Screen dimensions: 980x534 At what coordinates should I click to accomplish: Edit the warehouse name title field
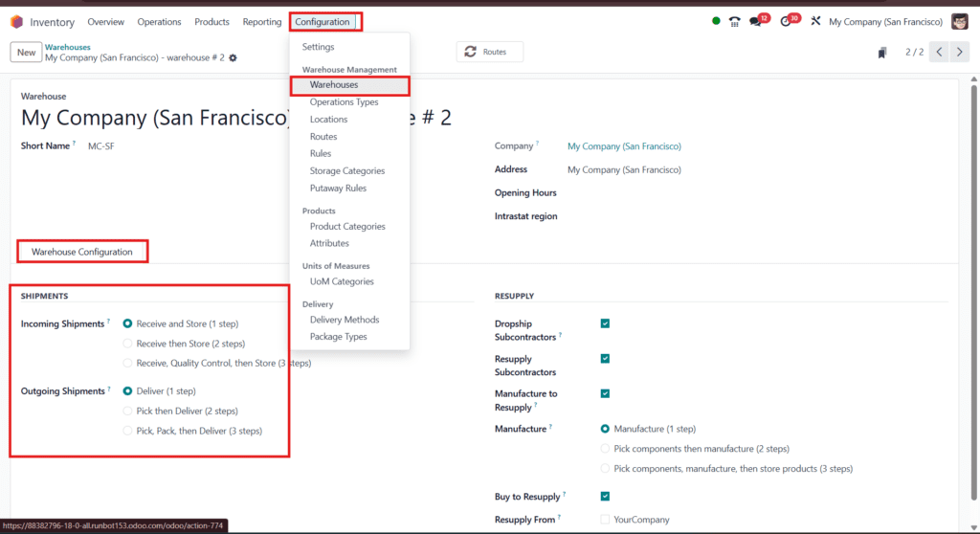[x=236, y=118]
